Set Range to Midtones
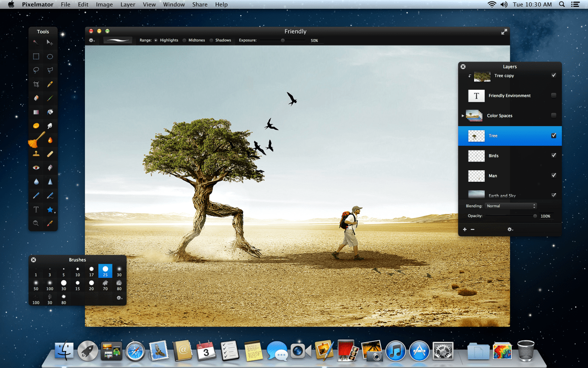 185,40
